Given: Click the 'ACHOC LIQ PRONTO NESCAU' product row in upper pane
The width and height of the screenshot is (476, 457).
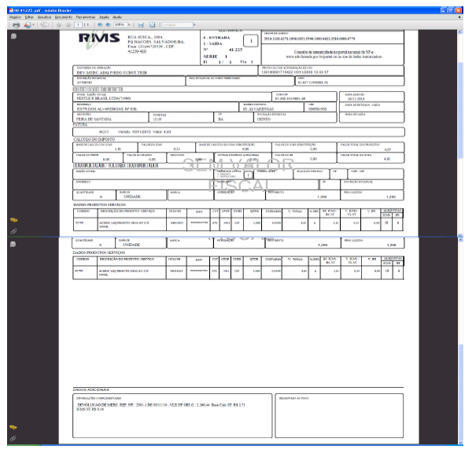Looking at the screenshot, I should (x=238, y=224).
